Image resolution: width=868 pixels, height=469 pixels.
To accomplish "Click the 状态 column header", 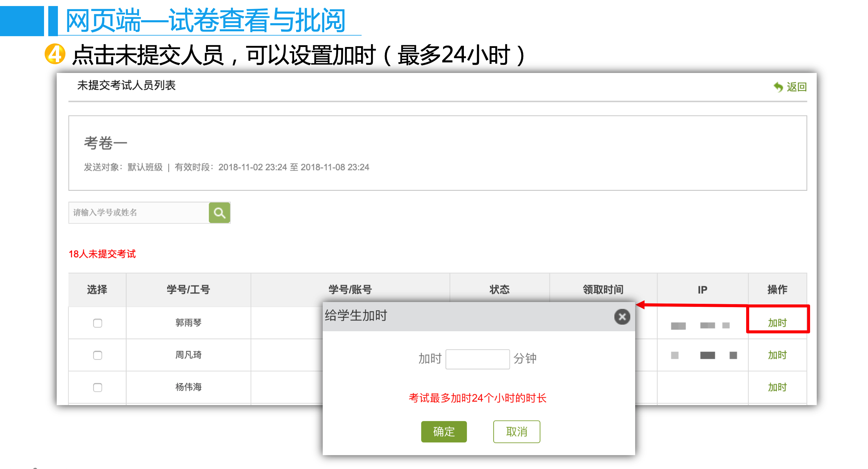I will click(x=499, y=289).
